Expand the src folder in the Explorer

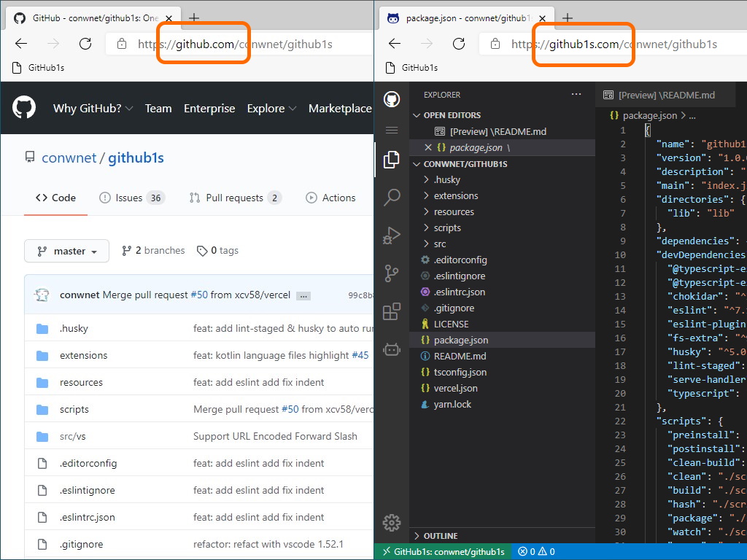click(439, 244)
